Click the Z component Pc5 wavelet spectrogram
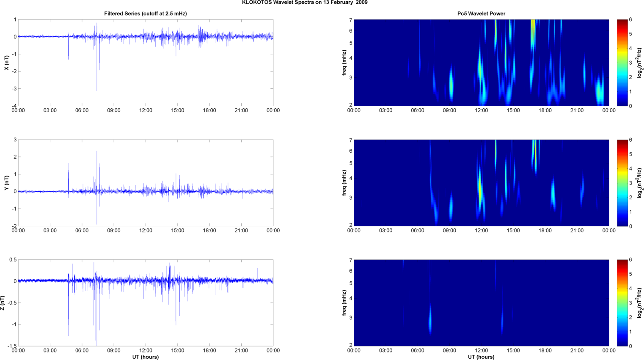The height and width of the screenshot is (360, 644). pyautogui.click(x=481, y=303)
